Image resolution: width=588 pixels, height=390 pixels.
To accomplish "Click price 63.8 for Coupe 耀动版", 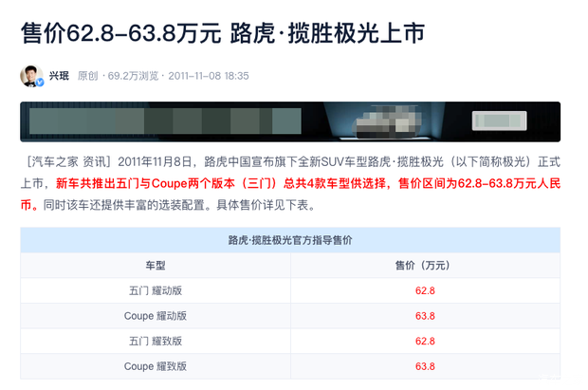I will (425, 316).
